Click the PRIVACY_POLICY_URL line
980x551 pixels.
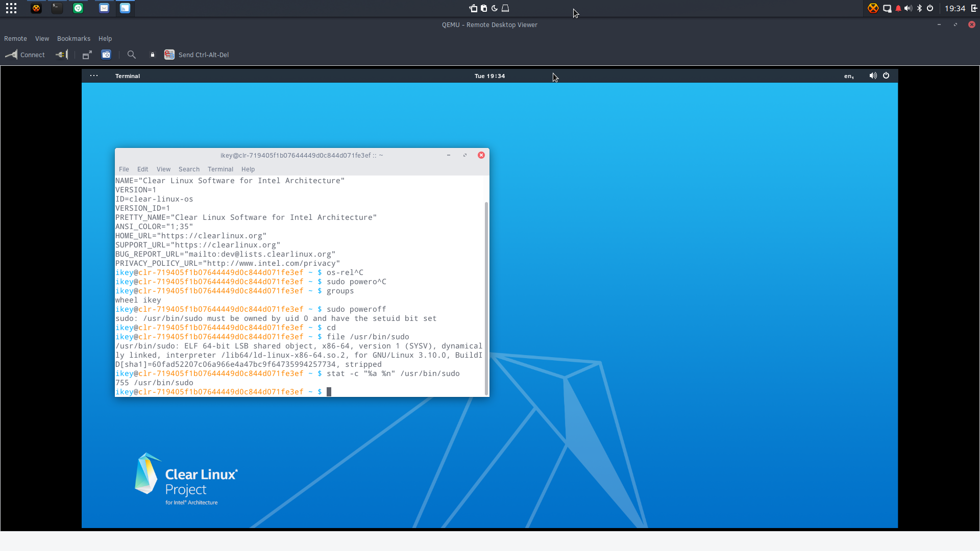click(x=228, y=263)
